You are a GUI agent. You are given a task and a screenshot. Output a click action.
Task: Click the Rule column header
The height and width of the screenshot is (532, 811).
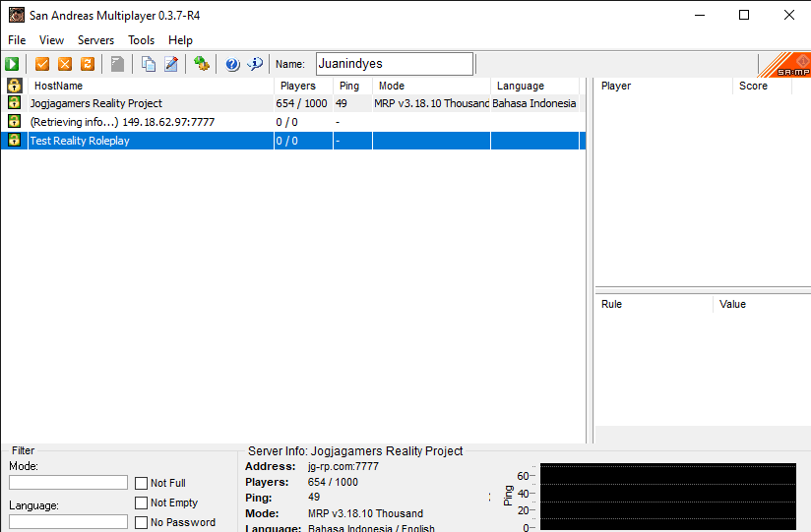(654, 304)
